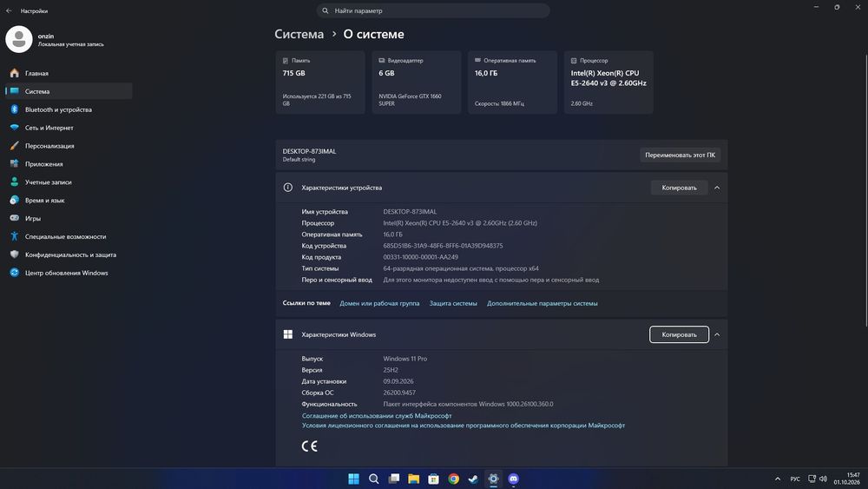Click the device code value 685D51B6
The image size is (868, 489).
(x=443, y=246)
